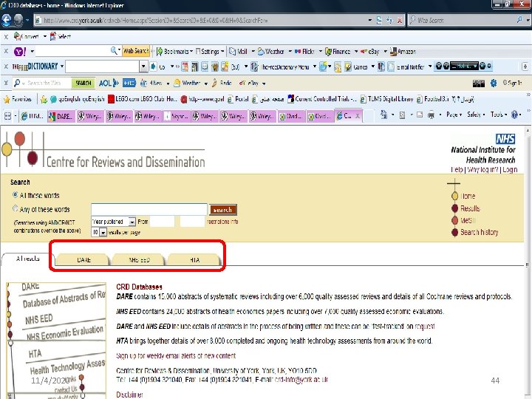Click the magnifier search icon in Web Search box

click(519, 20)
